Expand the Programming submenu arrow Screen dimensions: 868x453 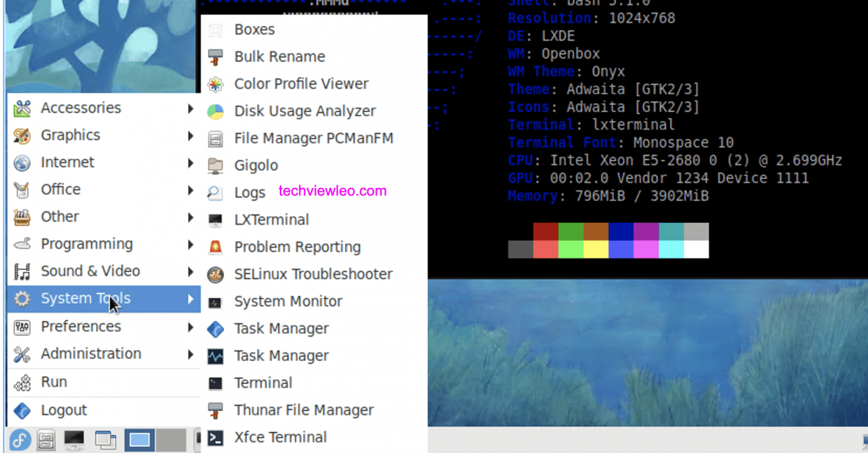click(190, 244)
